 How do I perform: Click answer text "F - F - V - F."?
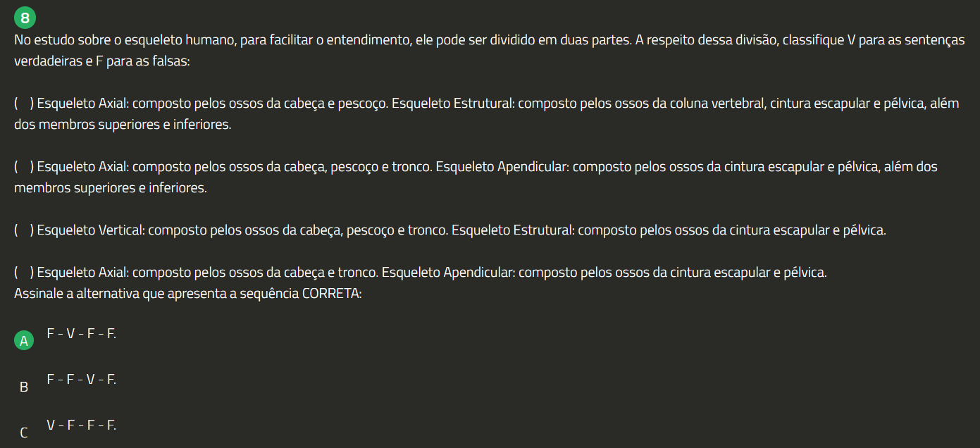pyautogui.click(x=81, y=379)
